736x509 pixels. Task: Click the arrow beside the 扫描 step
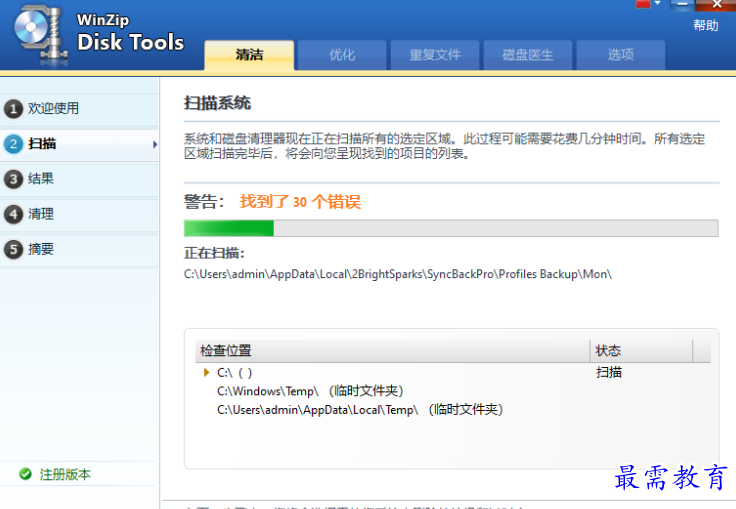coord(154,144)
